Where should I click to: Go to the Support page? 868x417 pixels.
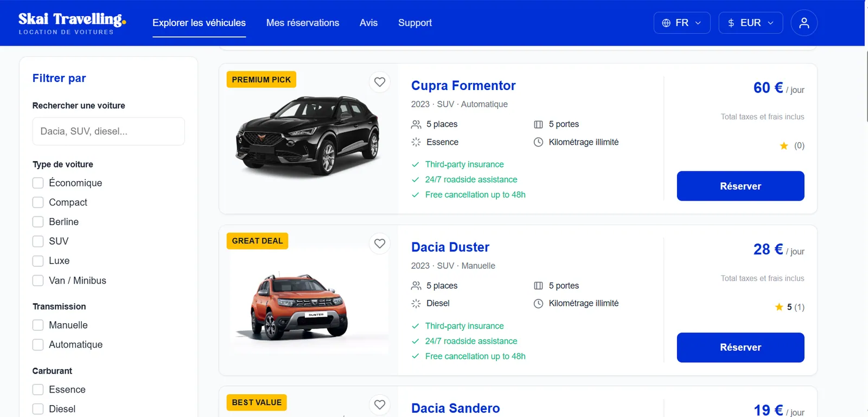(415, 23)
